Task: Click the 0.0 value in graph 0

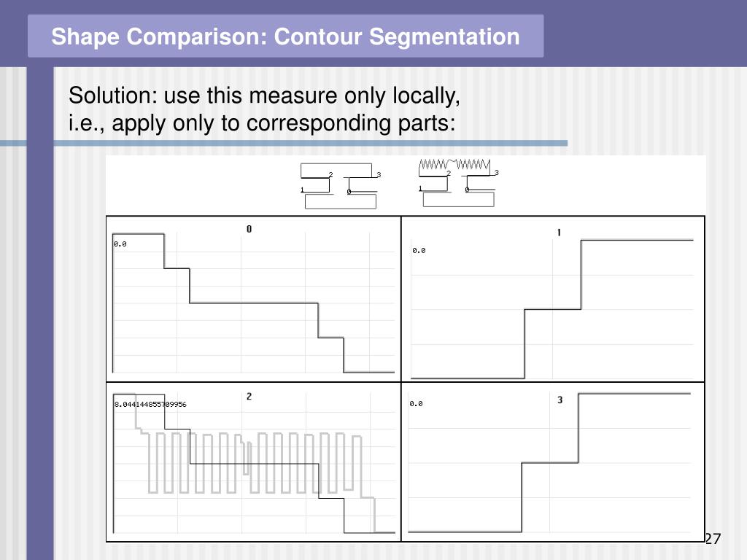Action: click(x=120, y=244)
